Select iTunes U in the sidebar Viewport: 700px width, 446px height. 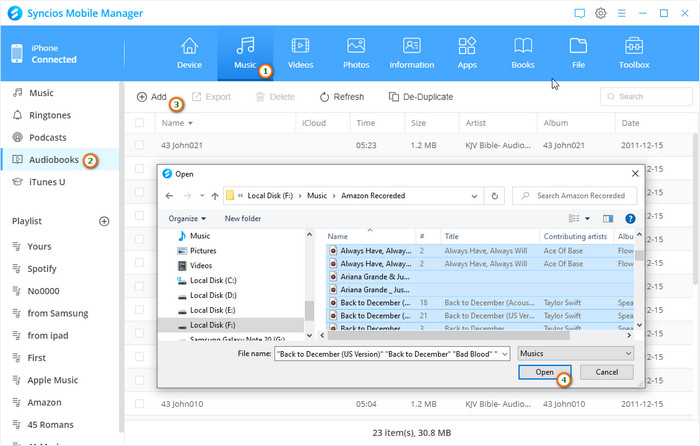[x=47, y=182]
